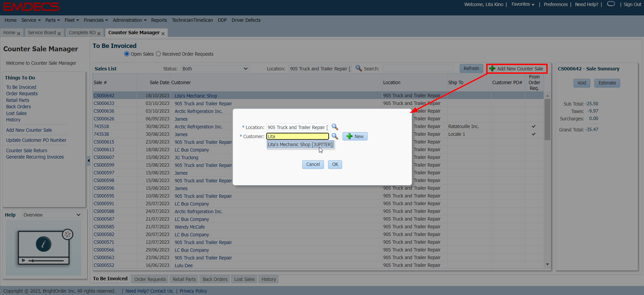The height and width of the screenshot is (295, 644).
Task: Go to Home menu item
Action: [11, 20]
